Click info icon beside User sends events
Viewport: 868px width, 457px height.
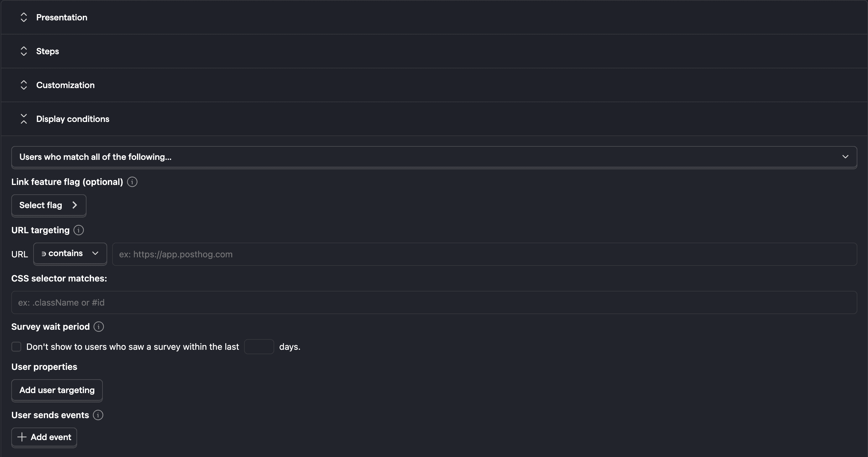98,415
